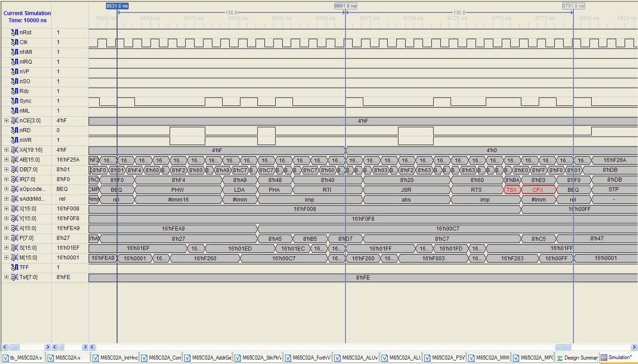The image size is (638, 364).
Task: Click the Sync signal icon
Action: (x=15, y=101)
